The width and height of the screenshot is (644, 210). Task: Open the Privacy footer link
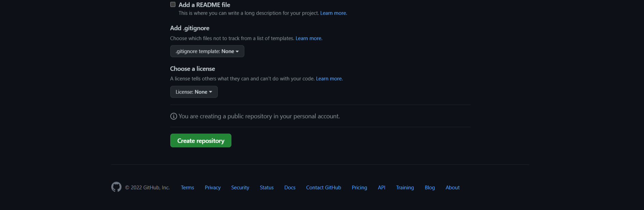click(x=213, y=187)
